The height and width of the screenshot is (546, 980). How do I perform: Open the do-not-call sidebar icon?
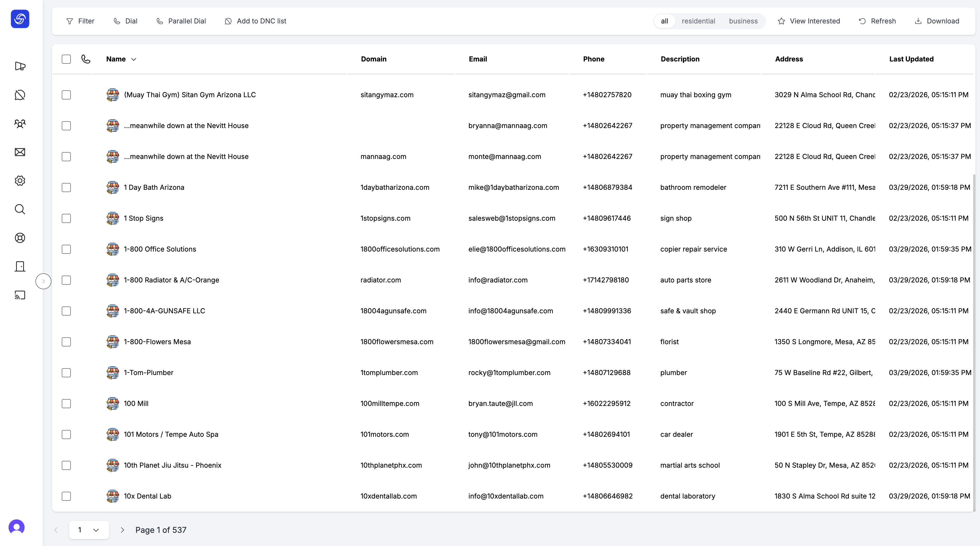tap(20, 95)
